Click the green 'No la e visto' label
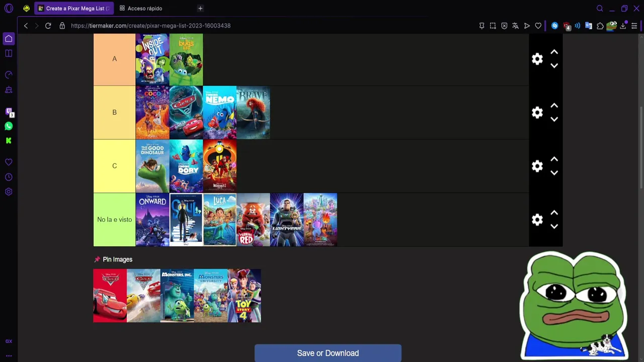 pos(114,220)
